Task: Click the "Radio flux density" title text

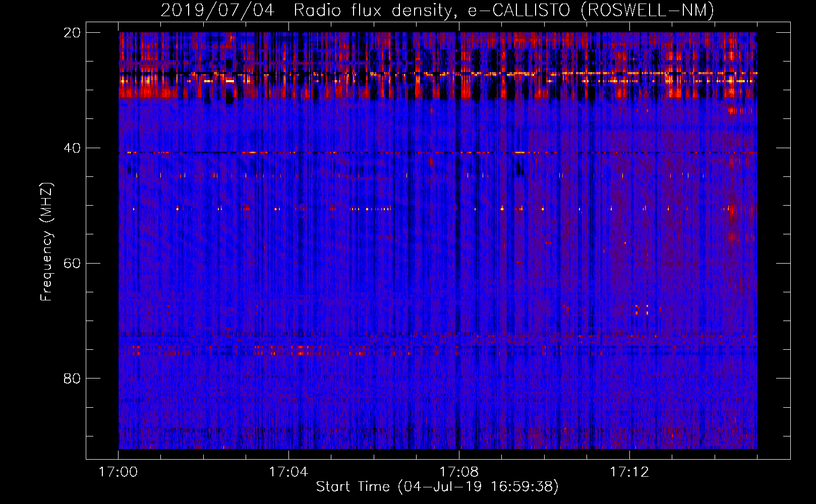Action: click(372, 10)
